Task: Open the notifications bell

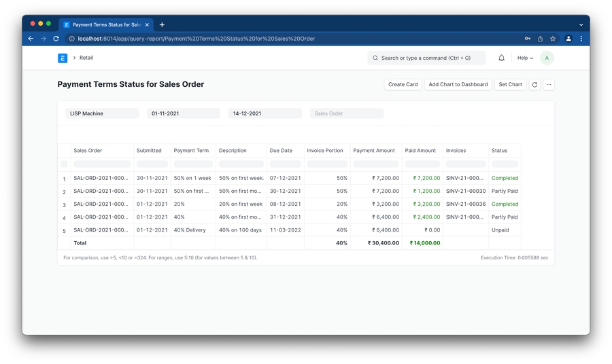Action: point(502,58)
